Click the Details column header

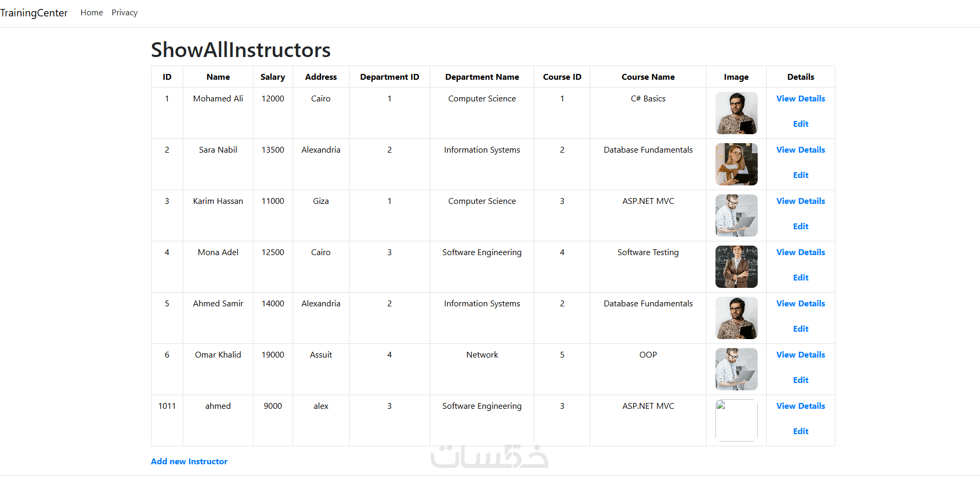pos(800,77)
